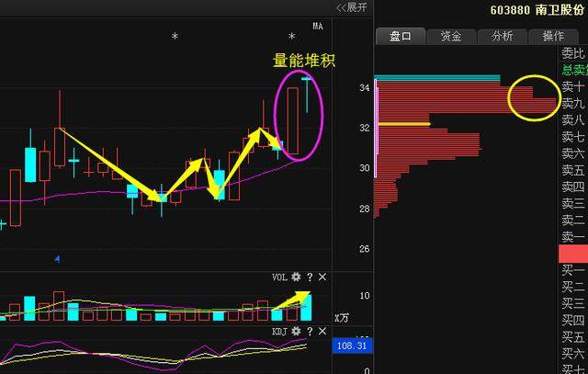This screenshot has width=588, height=374.
Task: Open the 操作 tab
Action: [x=553, y=37]
